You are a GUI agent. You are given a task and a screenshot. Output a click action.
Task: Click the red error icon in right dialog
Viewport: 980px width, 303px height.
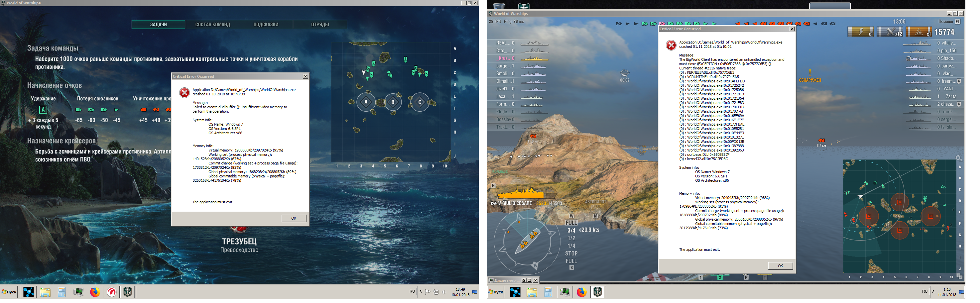coord(671,45)
